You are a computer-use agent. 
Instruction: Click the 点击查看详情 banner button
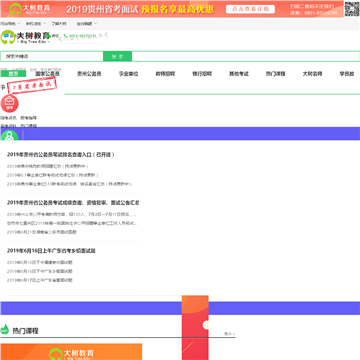click(x=250, y=9)
